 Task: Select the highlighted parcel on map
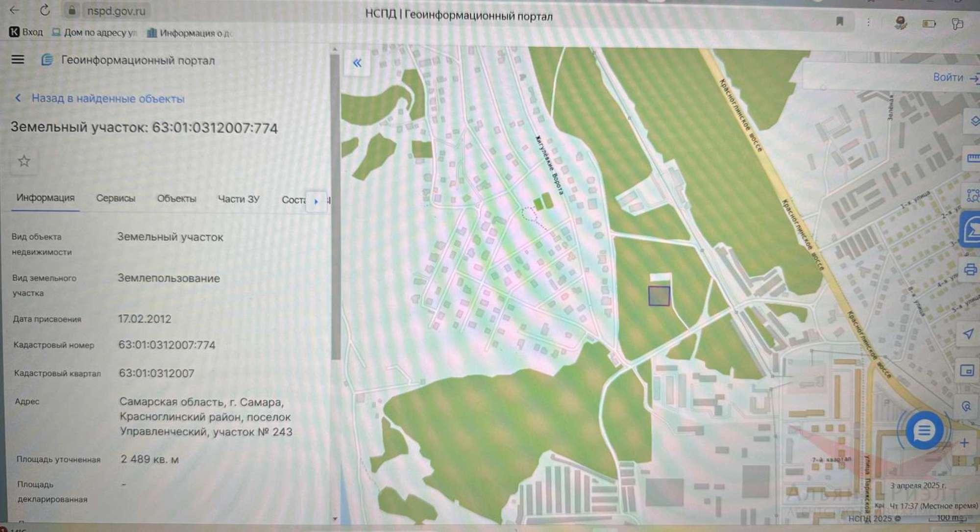[659, 296]
